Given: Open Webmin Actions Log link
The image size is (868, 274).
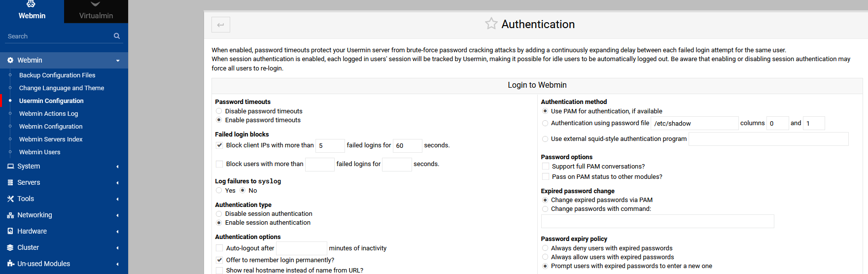Looking at the screenshot, I should [48, 114].
